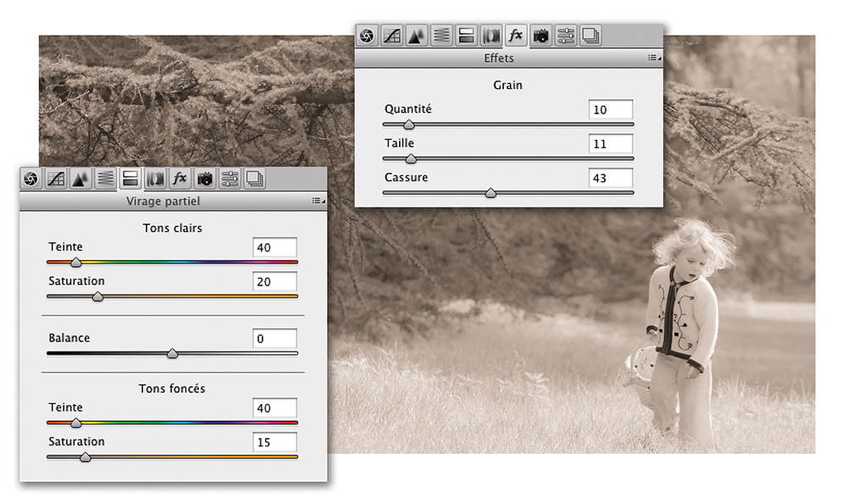Viewport: 847px width, 504px height.
Task: Click the Quantité grain slider handle
Action: 409,125
